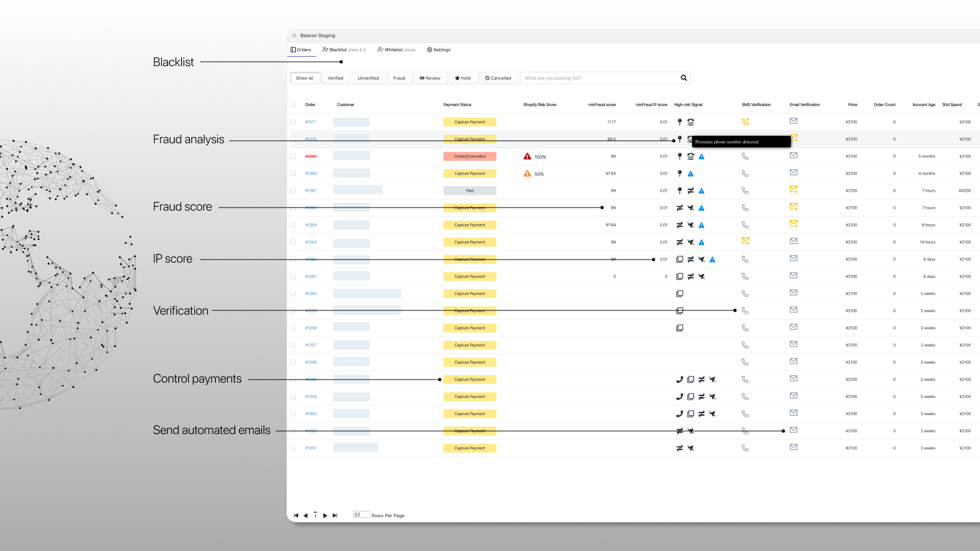Sort by Payment Status column header
The height and width of the screenshot is (551, 980).
[457, 105]
